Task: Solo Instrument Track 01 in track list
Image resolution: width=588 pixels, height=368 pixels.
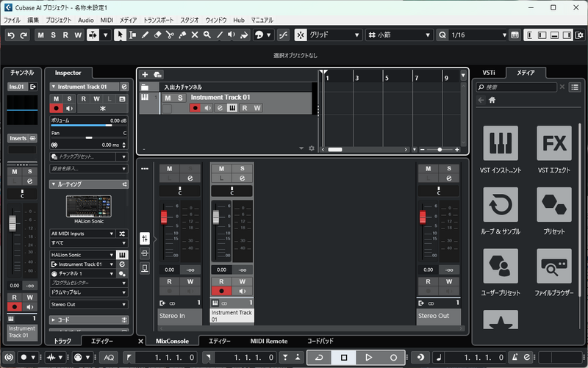Action: (x=180, y=98)
